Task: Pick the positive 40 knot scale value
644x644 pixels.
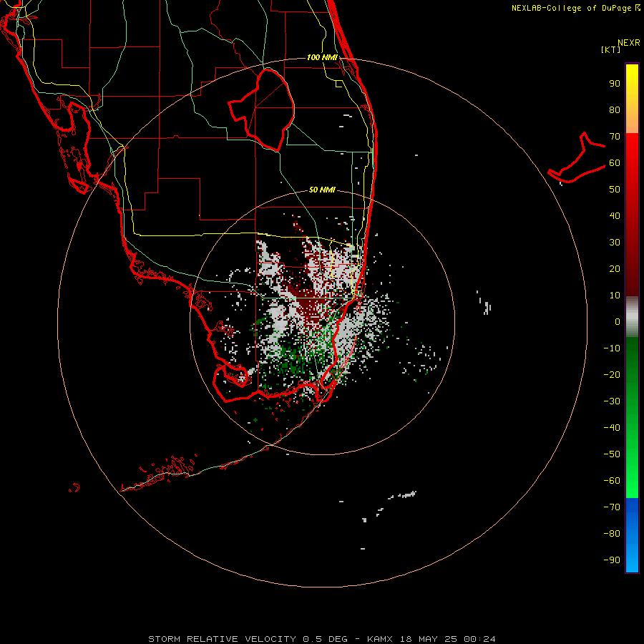Action: [x=615, y=215]
